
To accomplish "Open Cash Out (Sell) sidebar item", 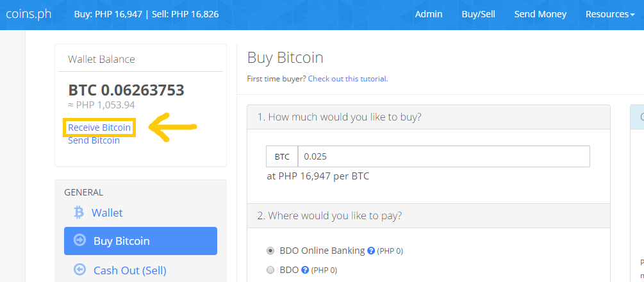I will (130, 270).
